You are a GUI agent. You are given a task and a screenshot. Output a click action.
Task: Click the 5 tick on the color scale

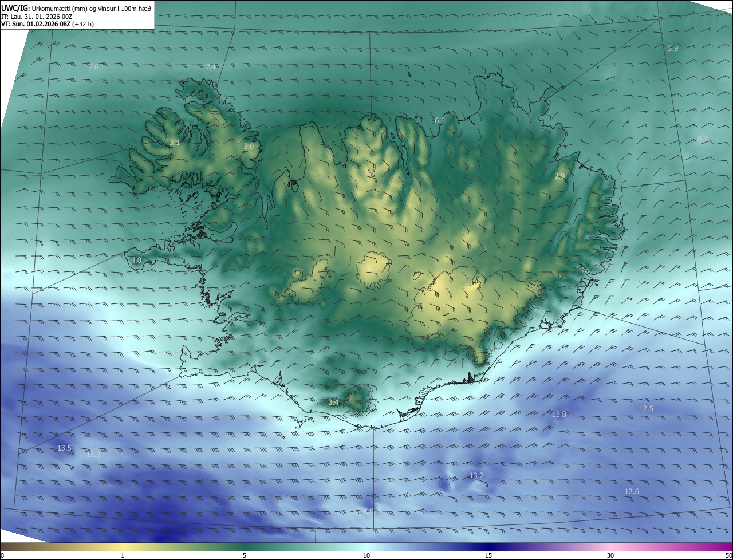click(245, 555)
